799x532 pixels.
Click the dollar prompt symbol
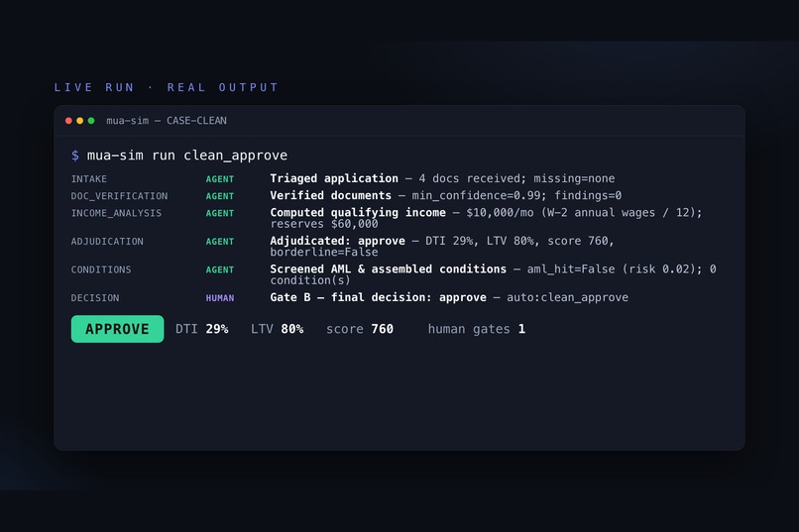[75, 156]
